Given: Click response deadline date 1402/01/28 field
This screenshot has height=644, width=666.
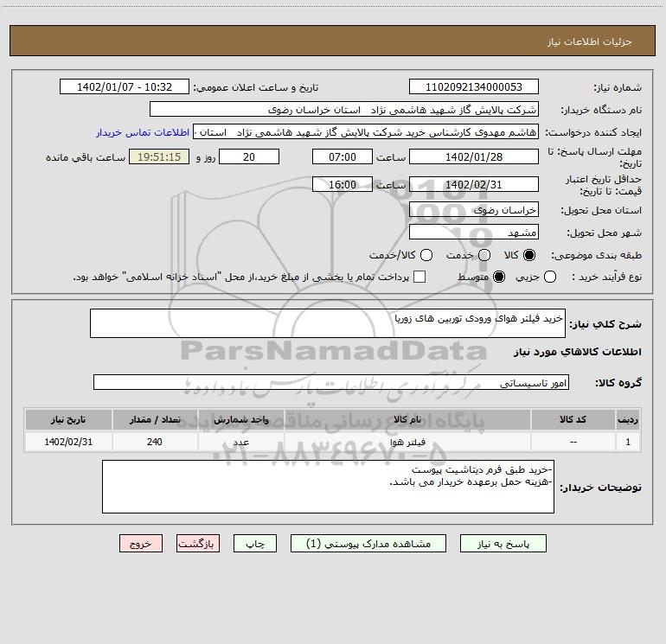Looking at the screenshot, I should [474, 156].
